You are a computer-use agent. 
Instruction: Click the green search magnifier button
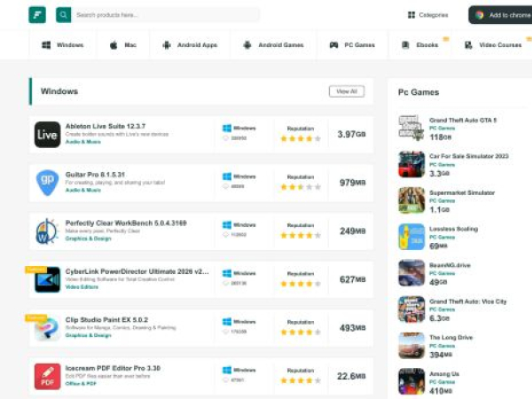(64, 15)
